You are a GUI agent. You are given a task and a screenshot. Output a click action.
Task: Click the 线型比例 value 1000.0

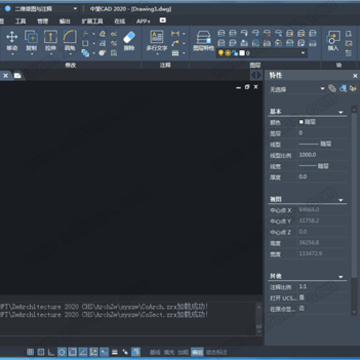click(308, 155)
